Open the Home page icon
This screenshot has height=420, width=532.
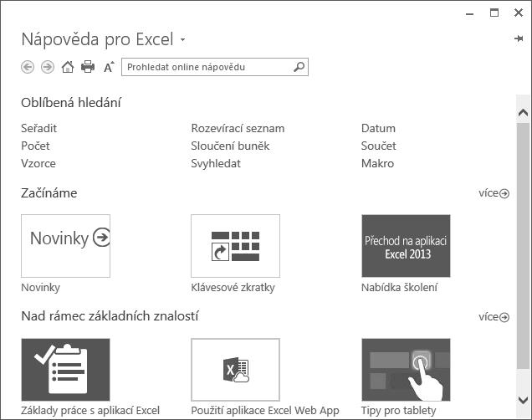pos(68,67)
